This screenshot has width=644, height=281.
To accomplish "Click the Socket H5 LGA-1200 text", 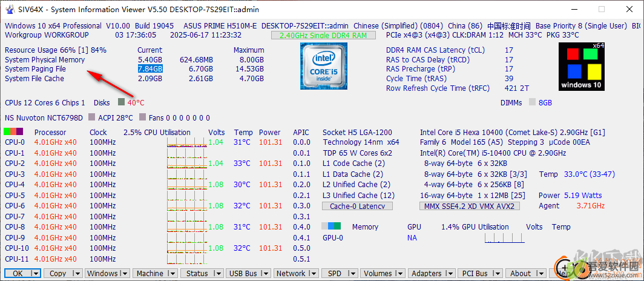I will pos(357,132).
